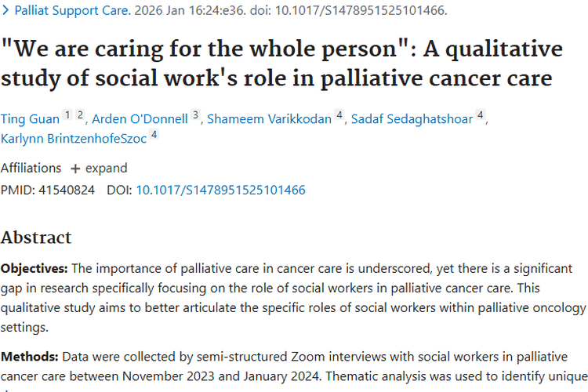This screenshot has height=392, width=588.
Task: Click the Abstract section heading
Action: coord(36,238)
